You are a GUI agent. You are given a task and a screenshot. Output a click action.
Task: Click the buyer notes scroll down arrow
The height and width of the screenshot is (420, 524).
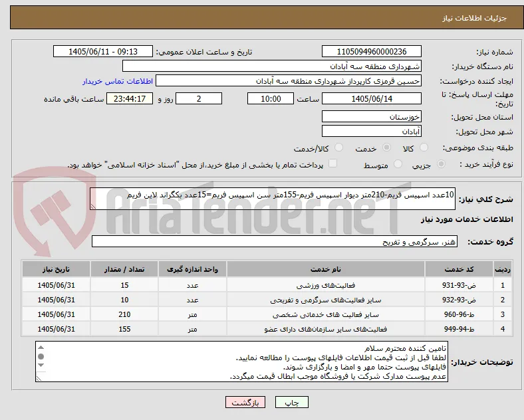(41, 366)
